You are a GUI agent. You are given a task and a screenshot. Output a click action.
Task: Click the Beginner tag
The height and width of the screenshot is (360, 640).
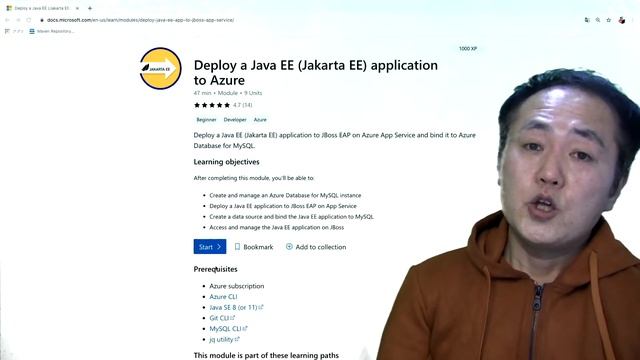206,120
